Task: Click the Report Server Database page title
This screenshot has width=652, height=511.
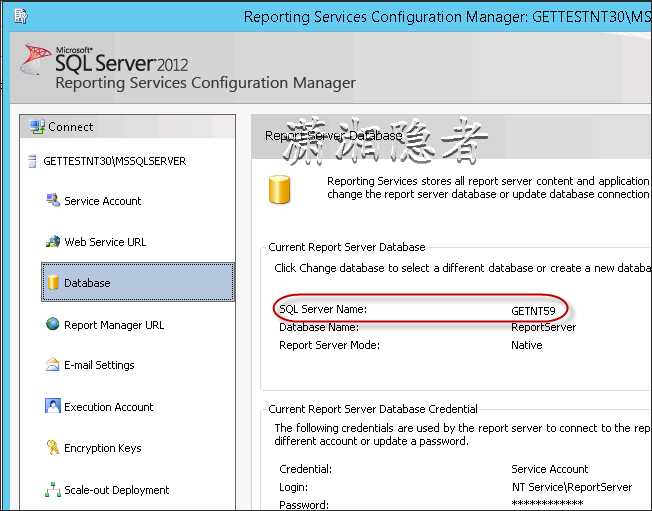Action: coord(334,136)
